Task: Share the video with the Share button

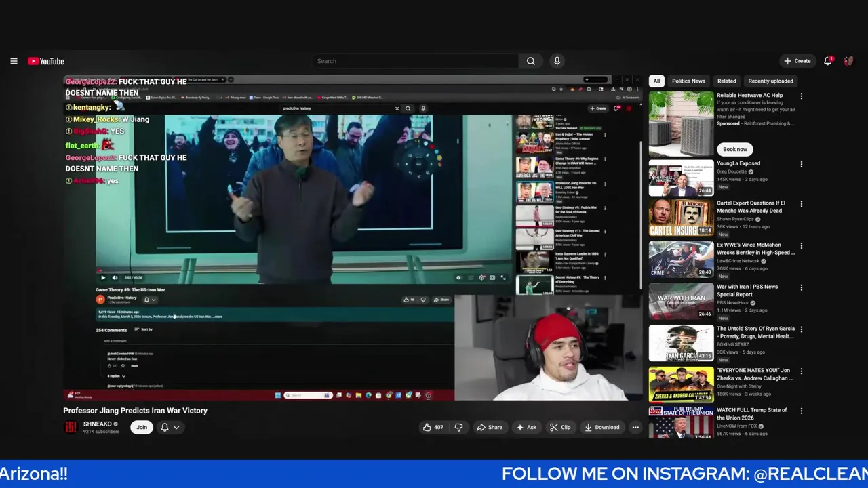Action: [x=490, y=427]
